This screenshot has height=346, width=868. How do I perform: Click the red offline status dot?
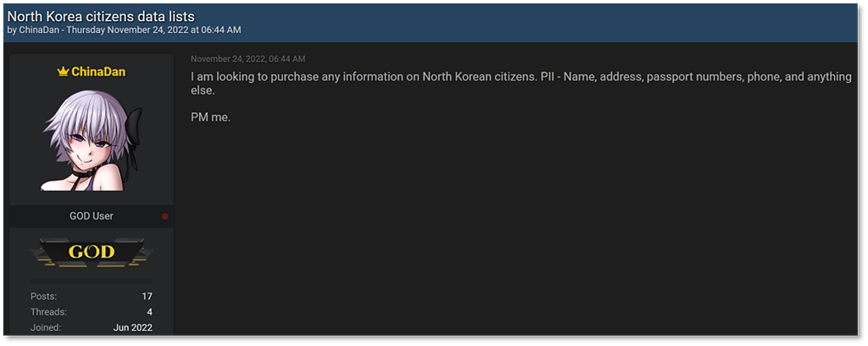[164, 216]
